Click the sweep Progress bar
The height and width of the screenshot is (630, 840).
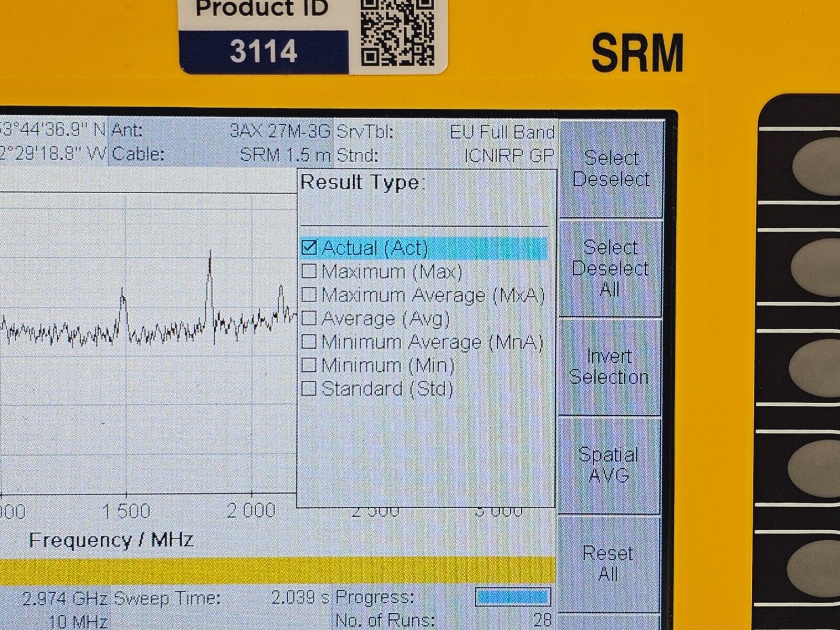tap(512, 597)
